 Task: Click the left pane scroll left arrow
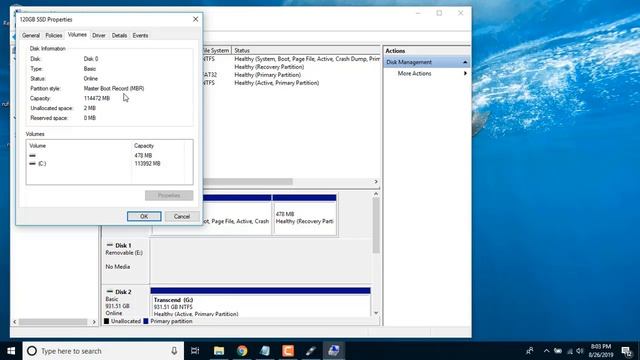[x=15, y=322]
